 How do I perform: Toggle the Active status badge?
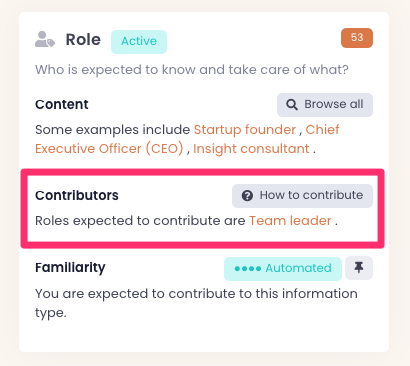139,42
